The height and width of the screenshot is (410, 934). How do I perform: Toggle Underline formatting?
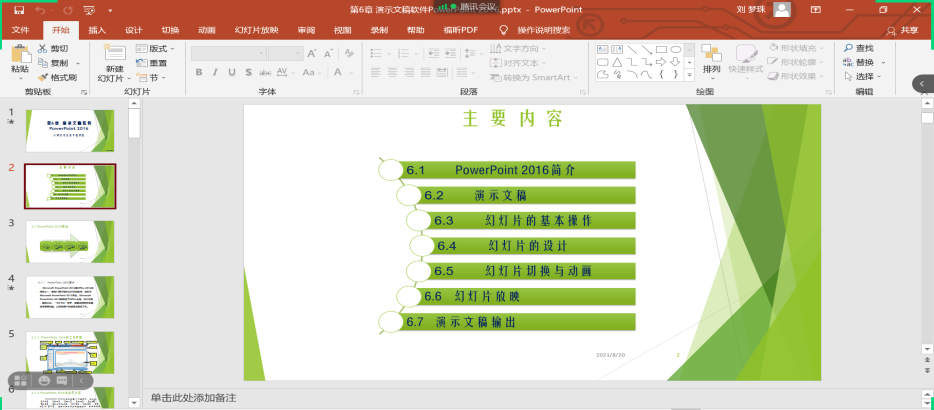point(232,72)
